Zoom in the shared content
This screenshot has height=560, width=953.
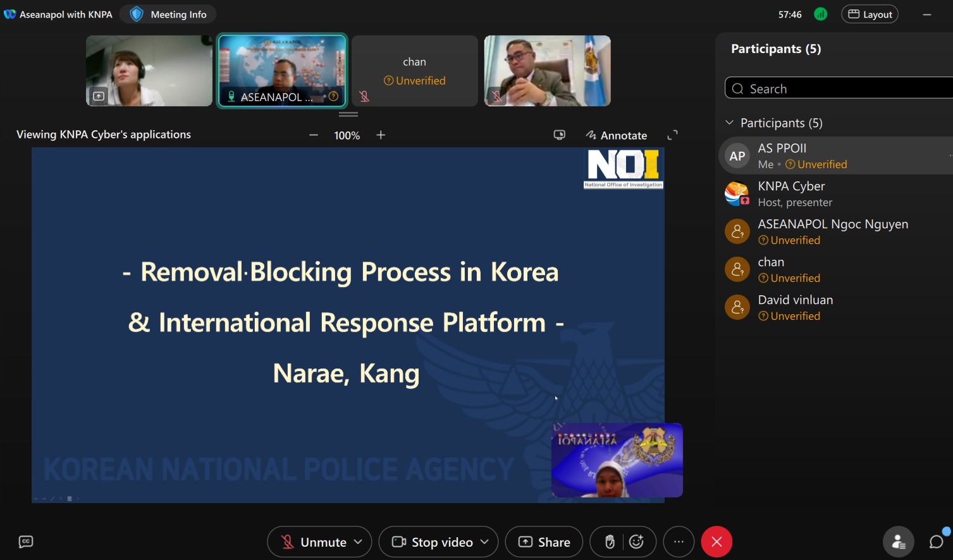(381, 135)
